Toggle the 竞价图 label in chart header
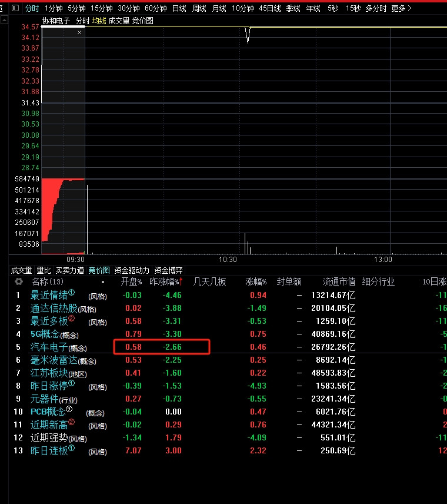This screenshot has height=504, width=447. pos(142,21)
